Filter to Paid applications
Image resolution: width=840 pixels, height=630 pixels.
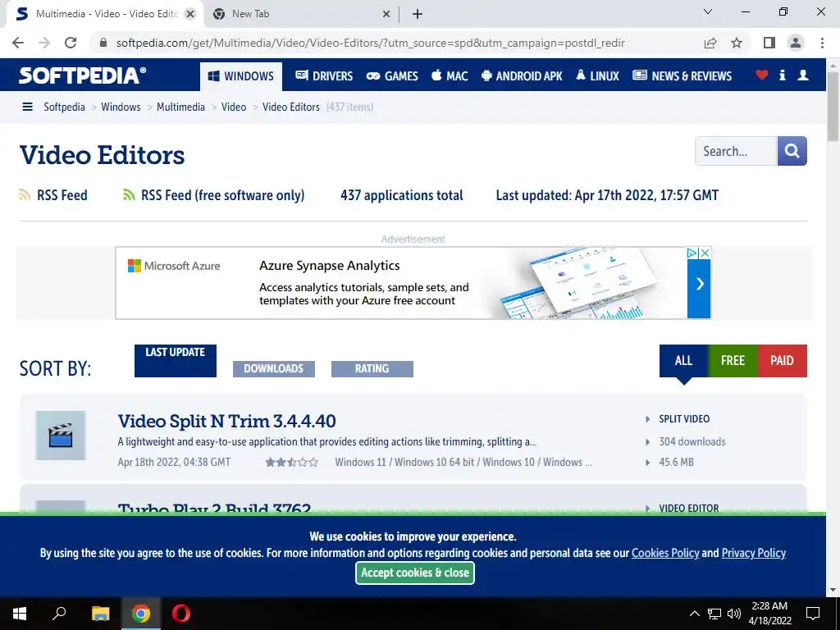[x=782, y=361]
